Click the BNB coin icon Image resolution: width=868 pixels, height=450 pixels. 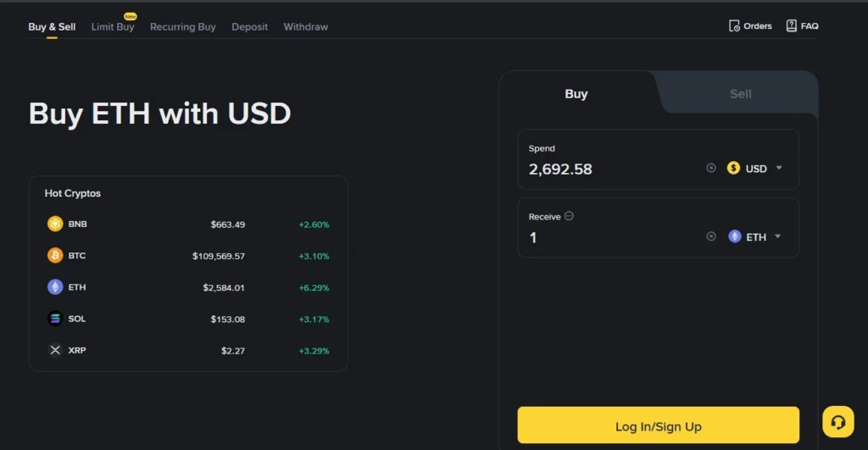55,224
